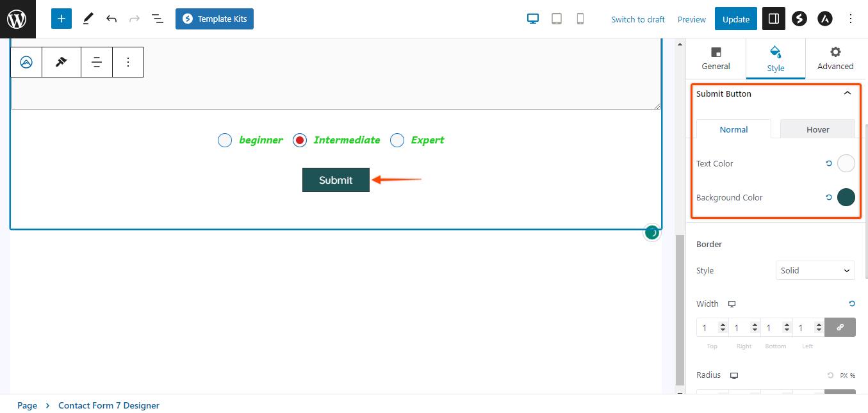Click the WordPress logo icon
Image resolution: width=868 pixels, height=413 pixels.
point(17,19)
